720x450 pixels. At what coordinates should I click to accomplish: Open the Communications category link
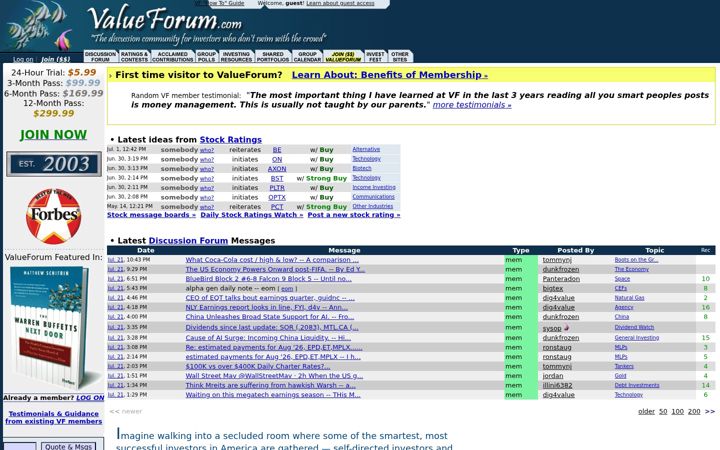point(373,197)
